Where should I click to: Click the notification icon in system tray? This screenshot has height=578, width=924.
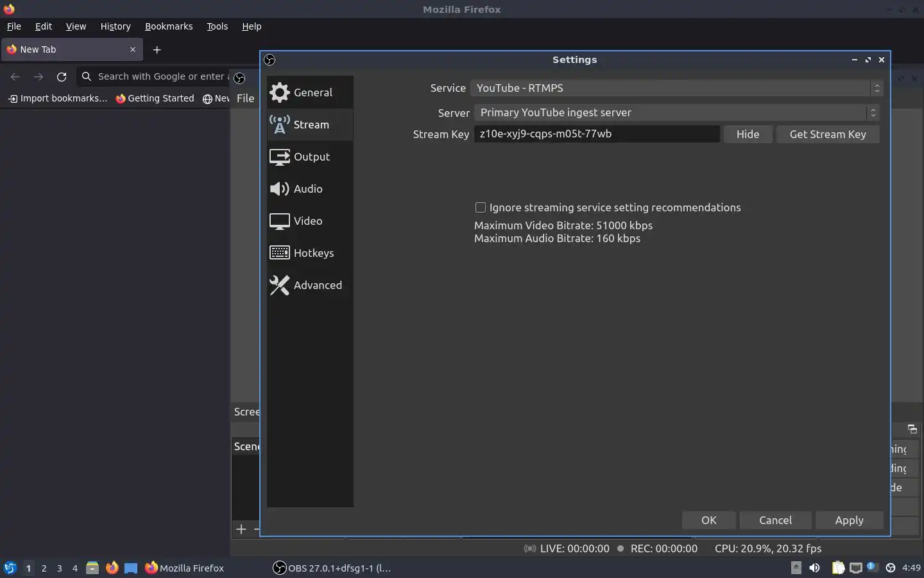[873, 567]
